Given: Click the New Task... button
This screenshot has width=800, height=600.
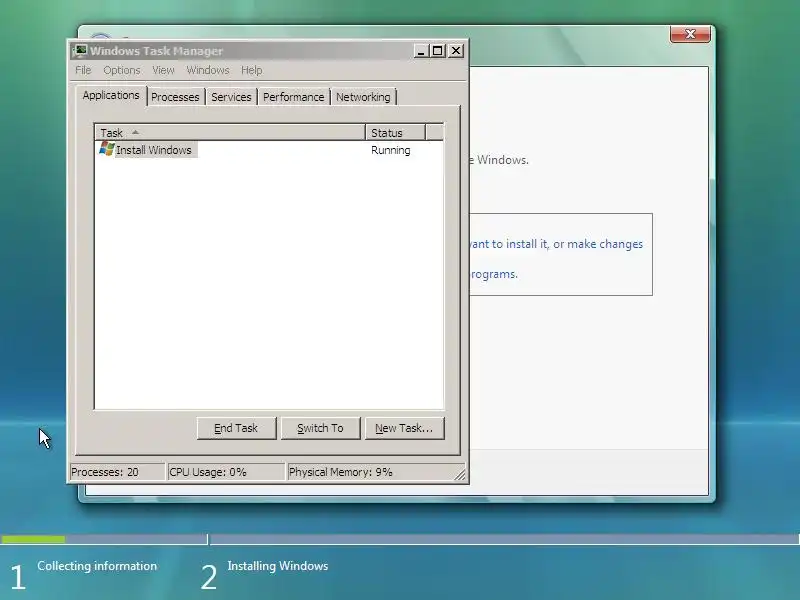Looking at the screenshot, I should coord(405,428).
